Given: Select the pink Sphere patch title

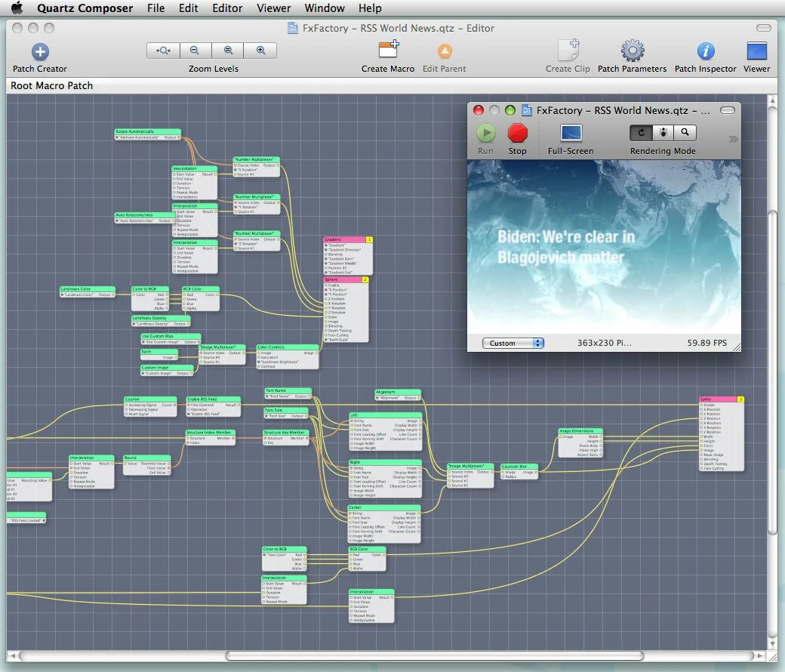Looking at the screenshot, I should (343, 279).
